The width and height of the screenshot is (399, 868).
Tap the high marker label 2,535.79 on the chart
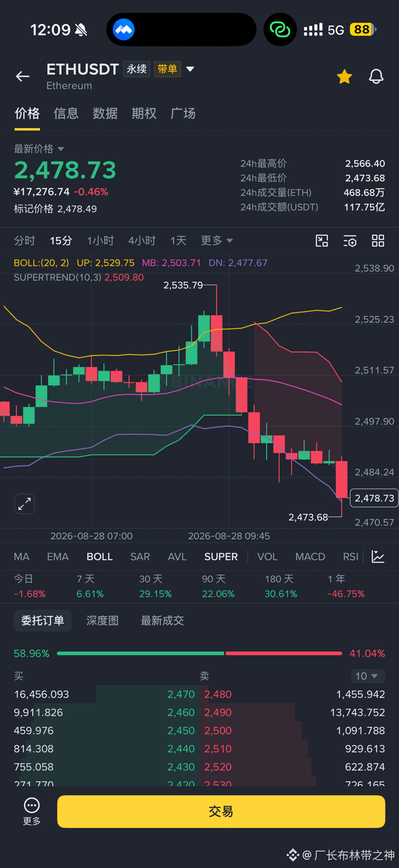pos(183,285)
